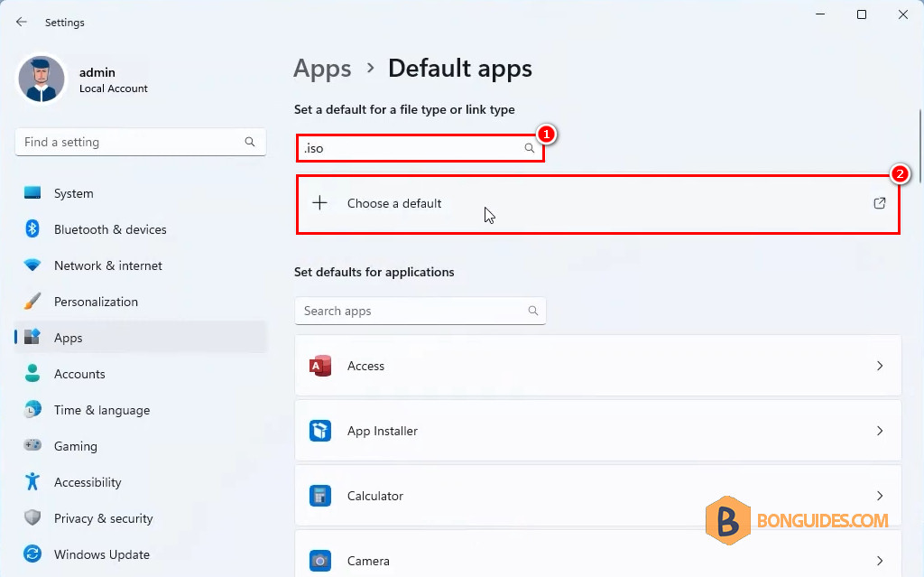Open Bluetooth & devices icon
Screen dimensions: 924x577
32,229
